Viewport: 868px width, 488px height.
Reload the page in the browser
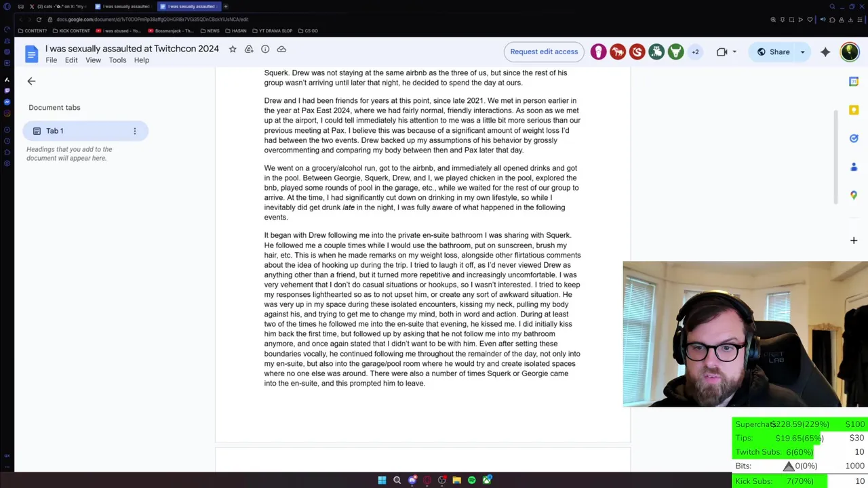pos(39,20)
